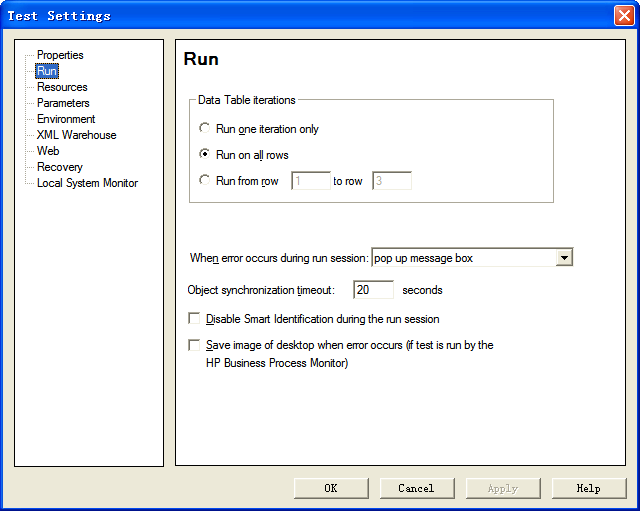Image resolution: width=640 pixels, height=511 pixels.
Task: Click the Apply button
Action: [503, 488]
